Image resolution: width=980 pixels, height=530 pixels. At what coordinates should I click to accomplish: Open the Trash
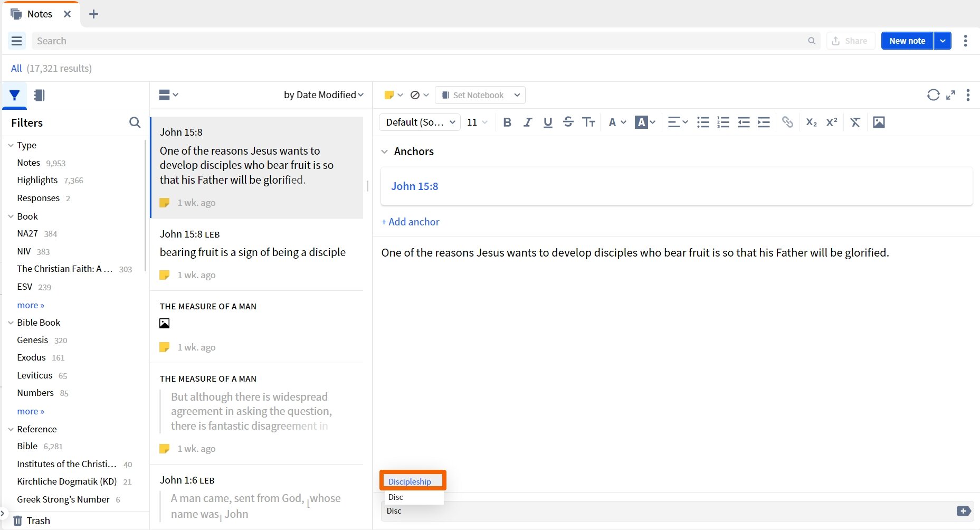(32, 520)
